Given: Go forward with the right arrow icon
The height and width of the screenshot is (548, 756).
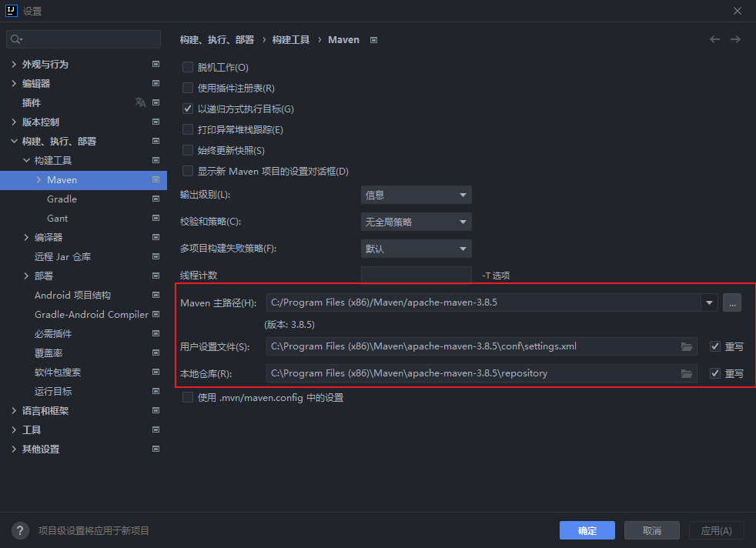Looking at the screenshot, I should pos(735,39).
